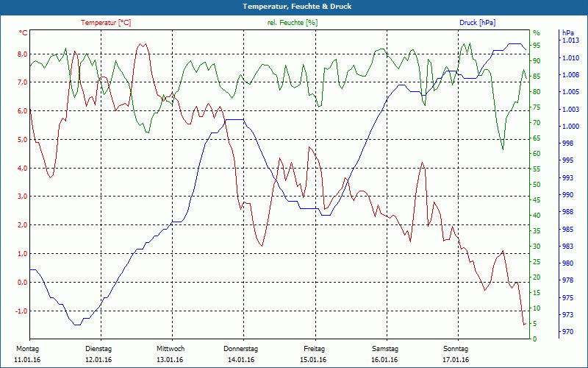Click the date "15.01.16"
The image size is (588, 368).
click(x=313, y=360)
